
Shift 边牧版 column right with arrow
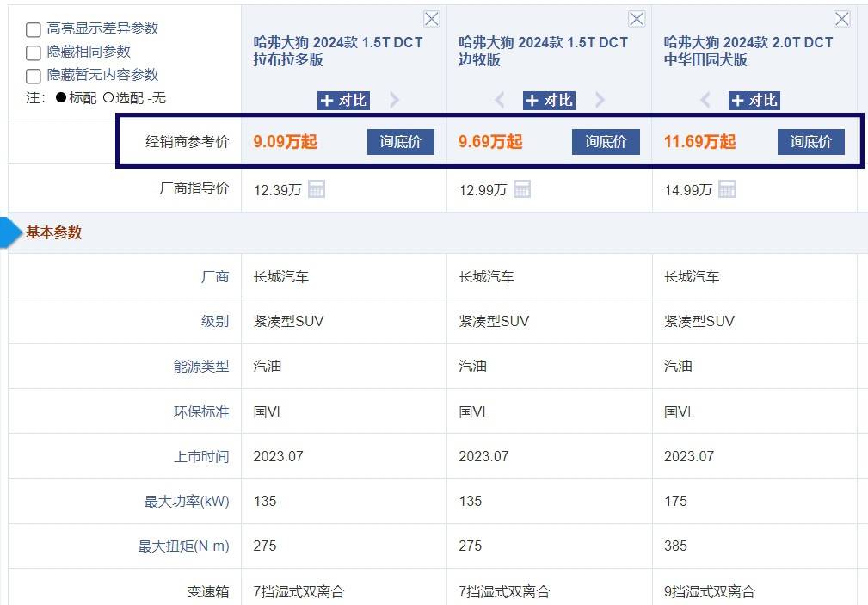[600, 101]
